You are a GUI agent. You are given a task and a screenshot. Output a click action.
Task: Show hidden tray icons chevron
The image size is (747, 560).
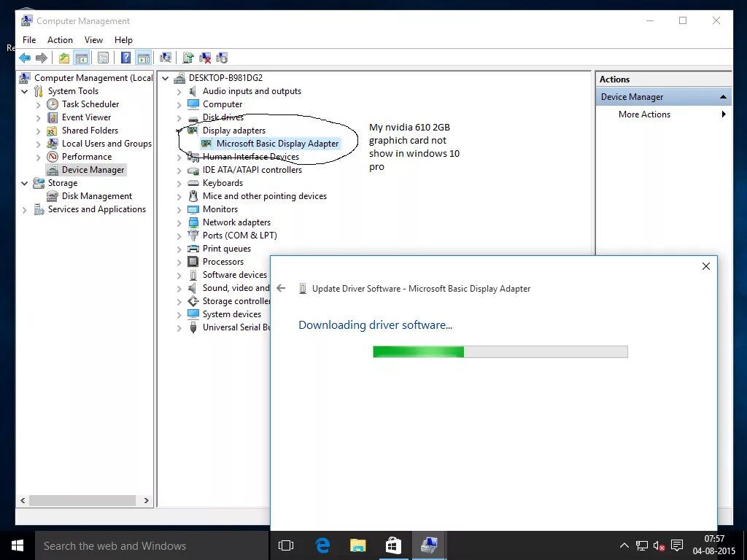coord(624,545)
